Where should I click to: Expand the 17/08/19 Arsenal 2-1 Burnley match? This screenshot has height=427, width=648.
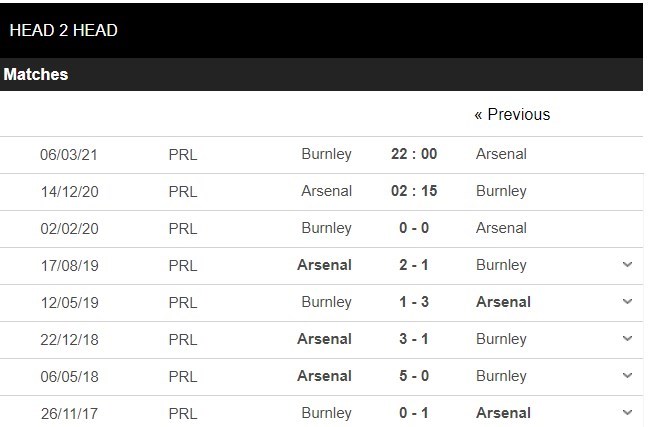click(x=627, y=265)
